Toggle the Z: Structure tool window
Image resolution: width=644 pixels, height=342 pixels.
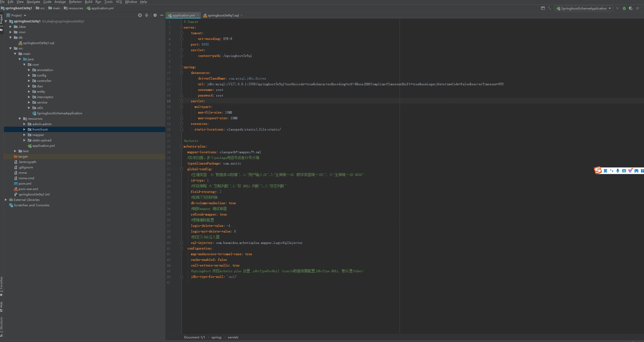(2, 326)
